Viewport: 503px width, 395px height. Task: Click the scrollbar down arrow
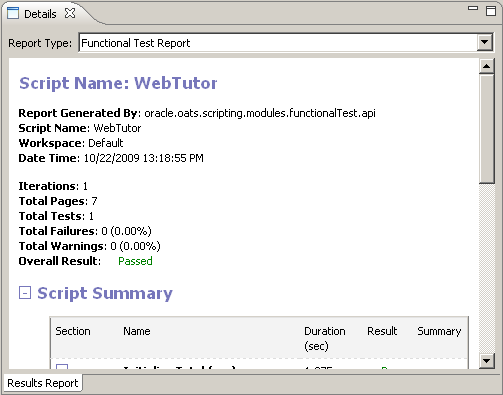pos(486,361)
